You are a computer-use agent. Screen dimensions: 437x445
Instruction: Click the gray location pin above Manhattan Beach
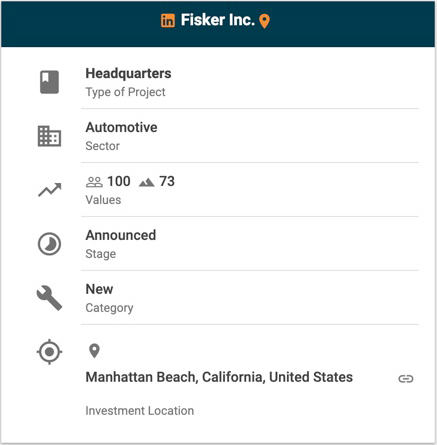pos(94,351)
